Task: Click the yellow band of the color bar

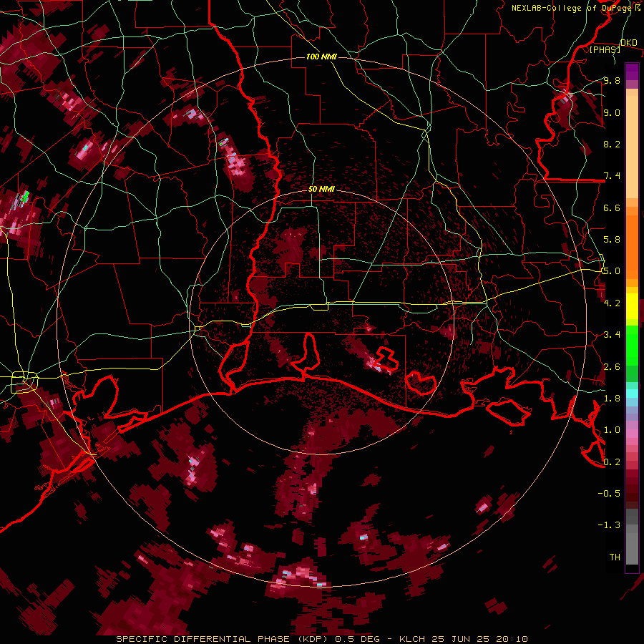Action: (632, 306)
